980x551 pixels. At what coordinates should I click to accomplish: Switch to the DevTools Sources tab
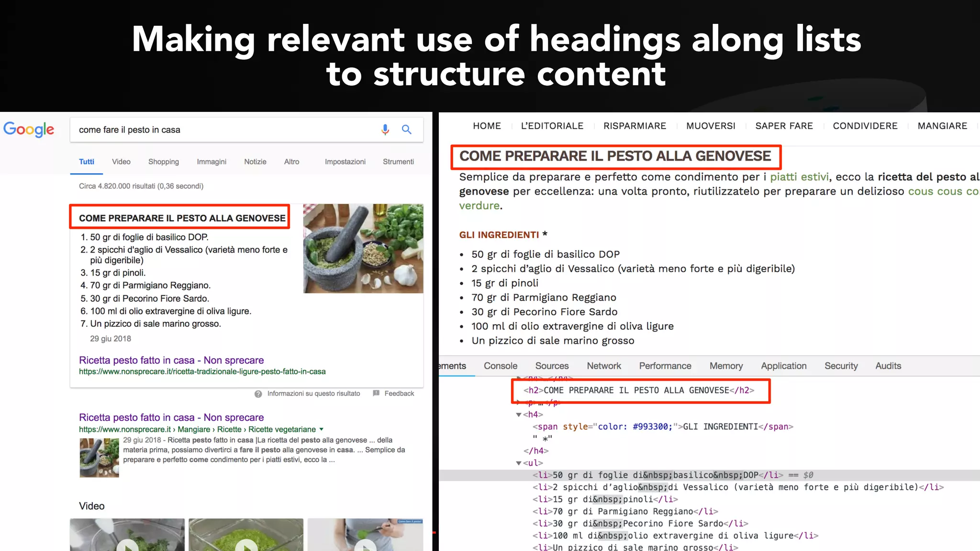(x=552, y=366)
